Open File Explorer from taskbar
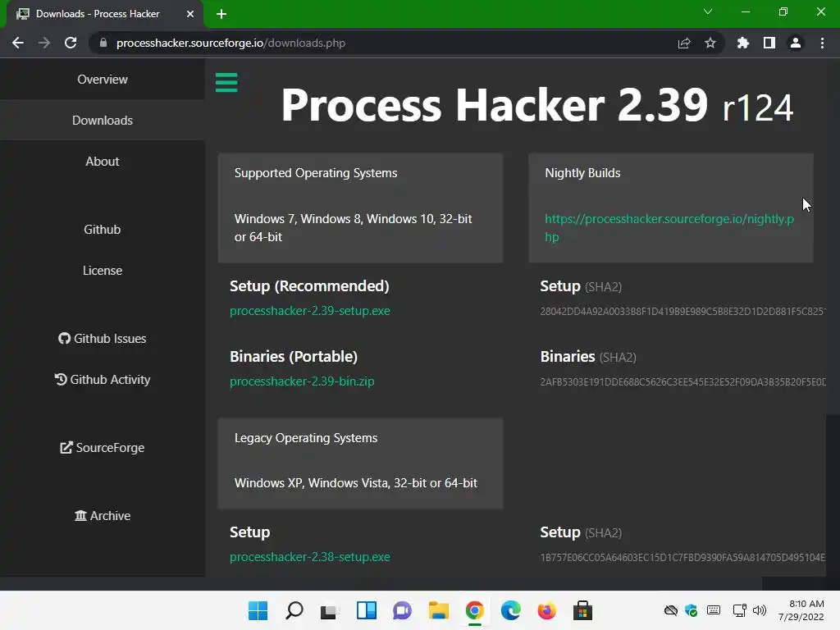The width and height of the screenshot is (840, 630). [x=438, y=610]
